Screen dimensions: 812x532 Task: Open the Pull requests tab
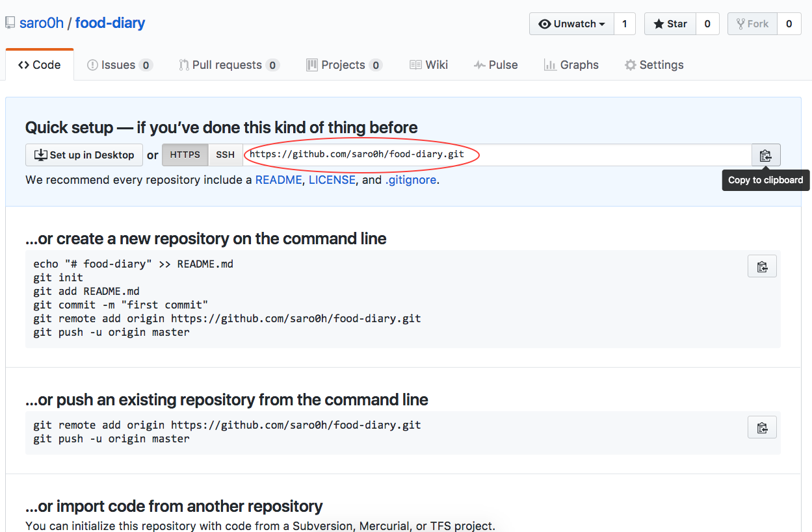pos(229,65)
